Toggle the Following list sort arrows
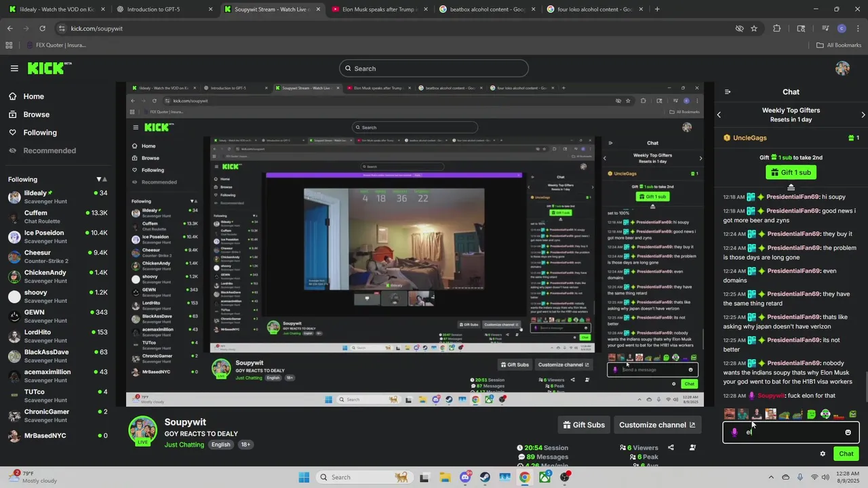 [102, 180]
